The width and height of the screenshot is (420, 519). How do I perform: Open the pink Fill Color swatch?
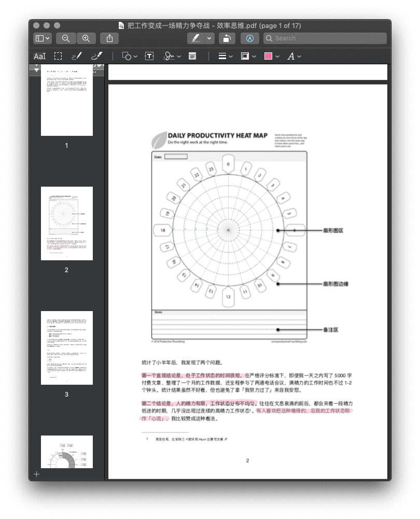pos(272,57)
